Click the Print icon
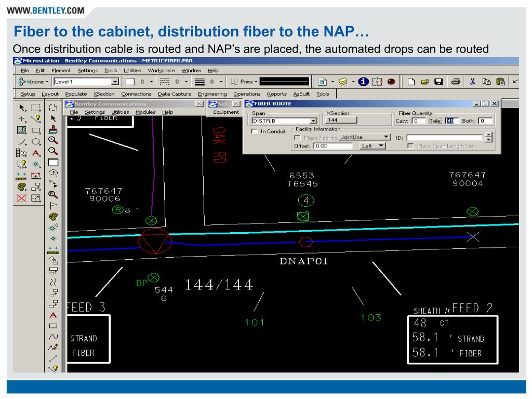The image size is (532, 399). tap(456, 82)
